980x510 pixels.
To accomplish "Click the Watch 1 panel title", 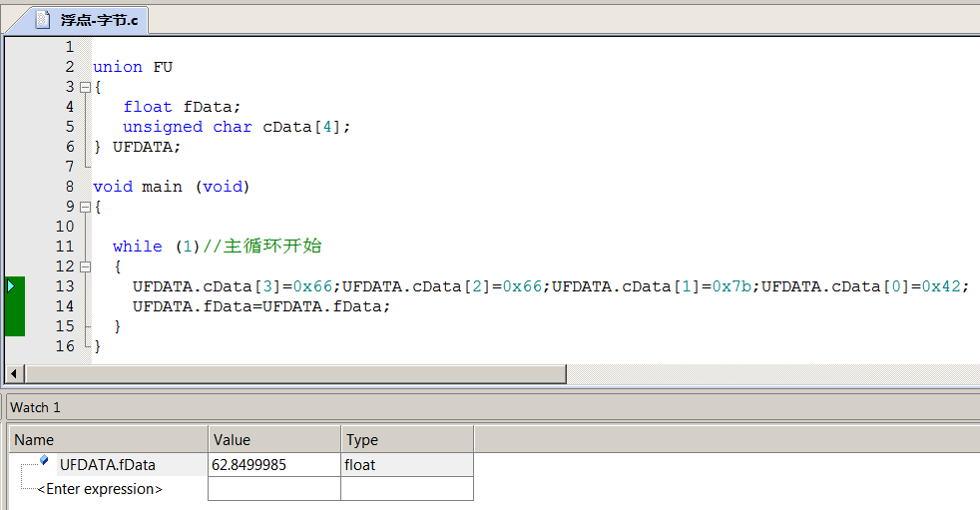I will coord(35,407).
